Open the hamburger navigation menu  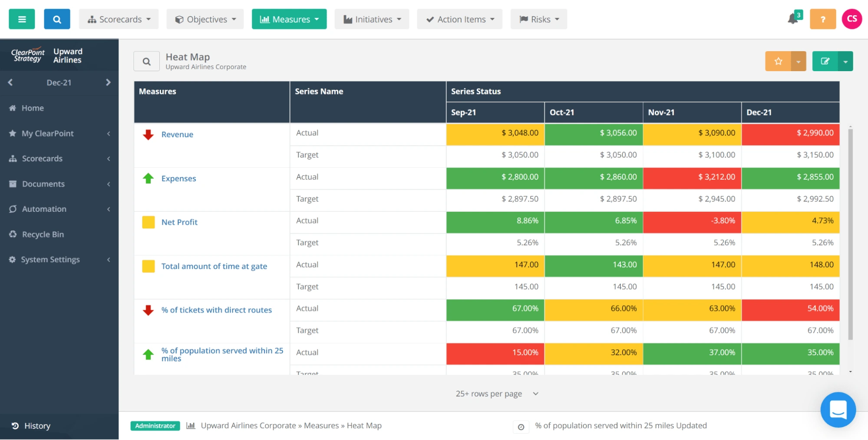21,19
